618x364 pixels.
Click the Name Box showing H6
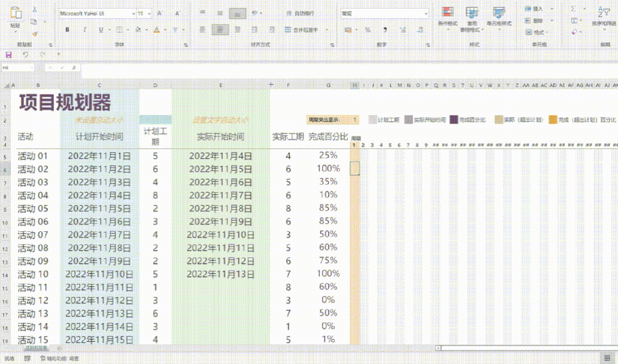tap(17, 68)
